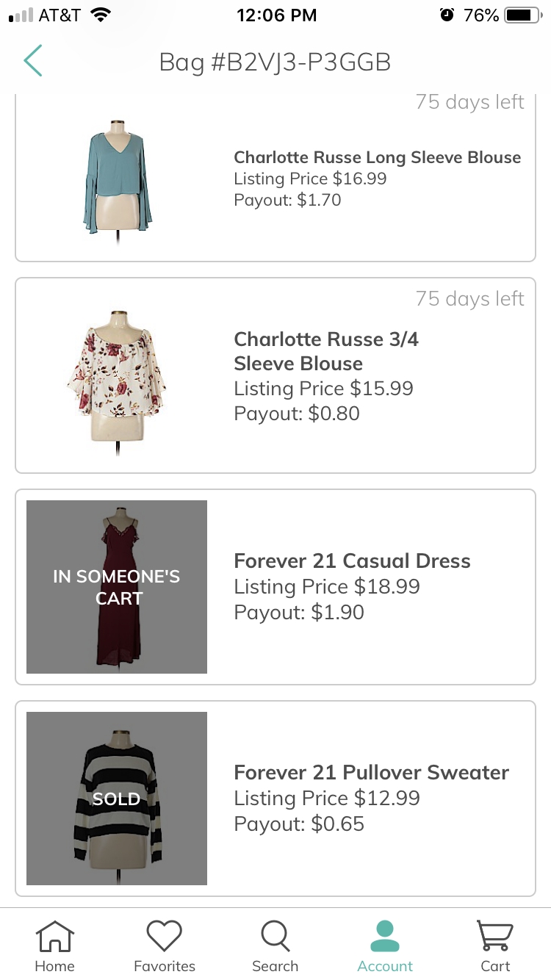
Task: Open the shopping Cart icon
Action: coord(495,937)
